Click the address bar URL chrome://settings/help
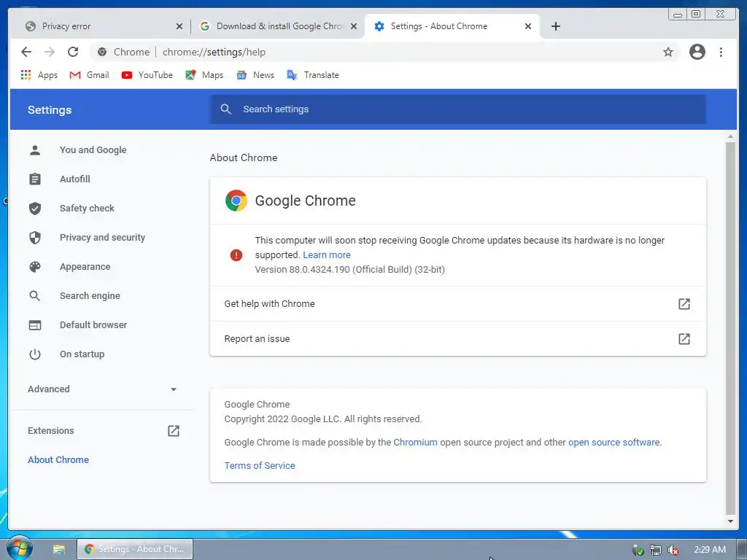The height and width of the screenshot is (560, 747). click(x=214, y=52)
